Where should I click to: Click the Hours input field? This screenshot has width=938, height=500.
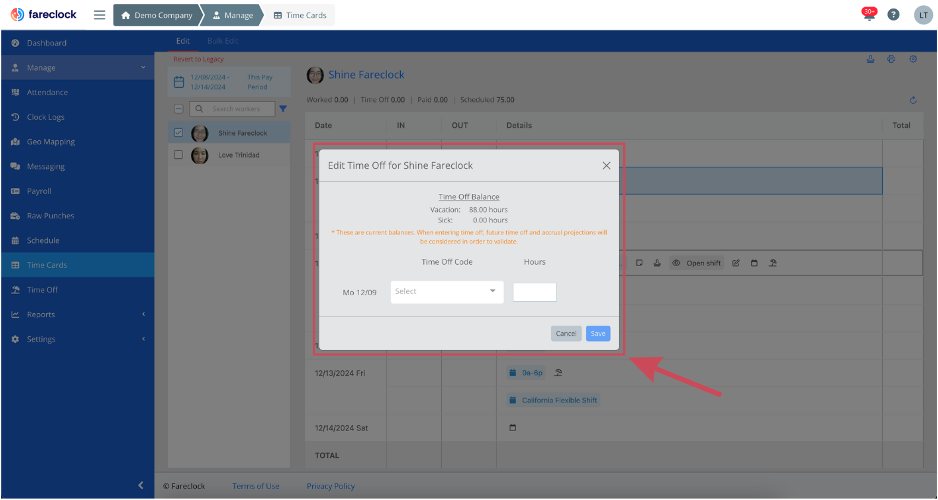[535, 292]
